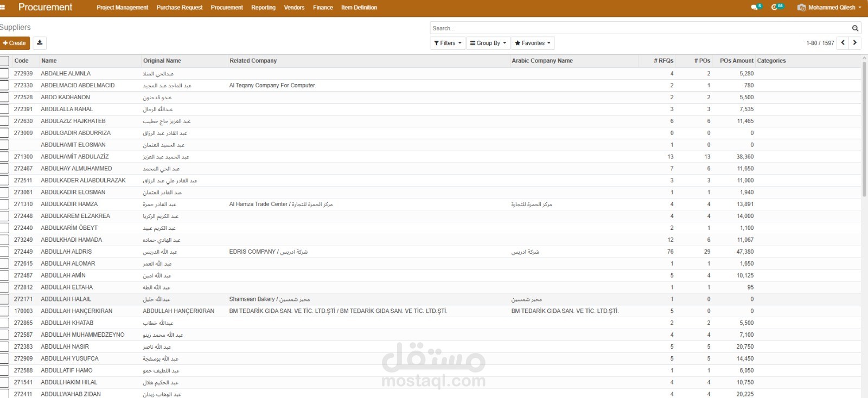Open Project Management menu

coord(122,8)
